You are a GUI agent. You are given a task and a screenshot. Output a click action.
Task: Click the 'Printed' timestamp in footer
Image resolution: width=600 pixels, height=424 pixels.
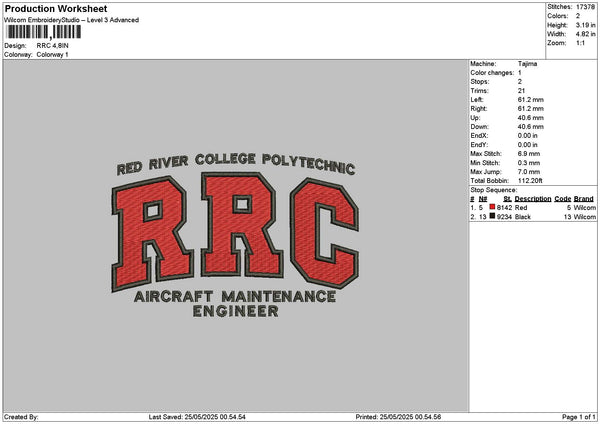[x=398, y=417]
